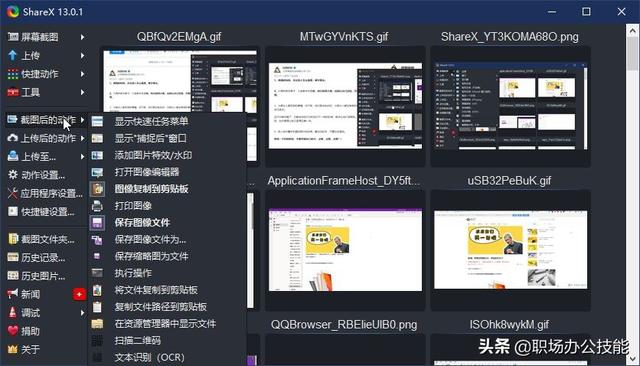Expand the 上传后的动作 submenu arrow
This screenshot has height=366, width=640.
coord(82,138)
